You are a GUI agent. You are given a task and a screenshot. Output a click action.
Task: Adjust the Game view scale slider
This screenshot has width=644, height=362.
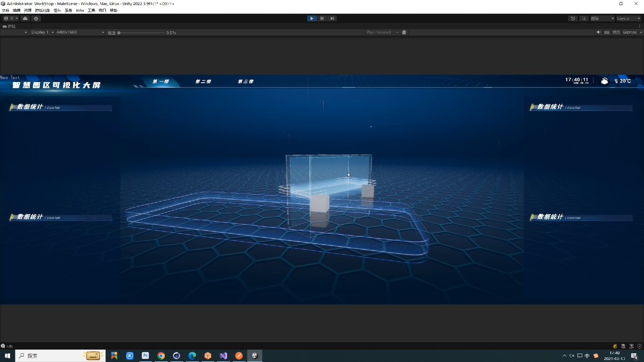(141, 32)
